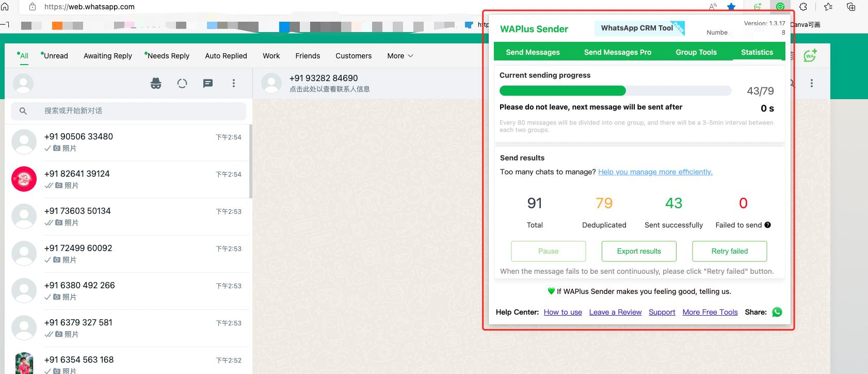
Task: Open the status updates circle icon
Action: [x=182, y=83]
